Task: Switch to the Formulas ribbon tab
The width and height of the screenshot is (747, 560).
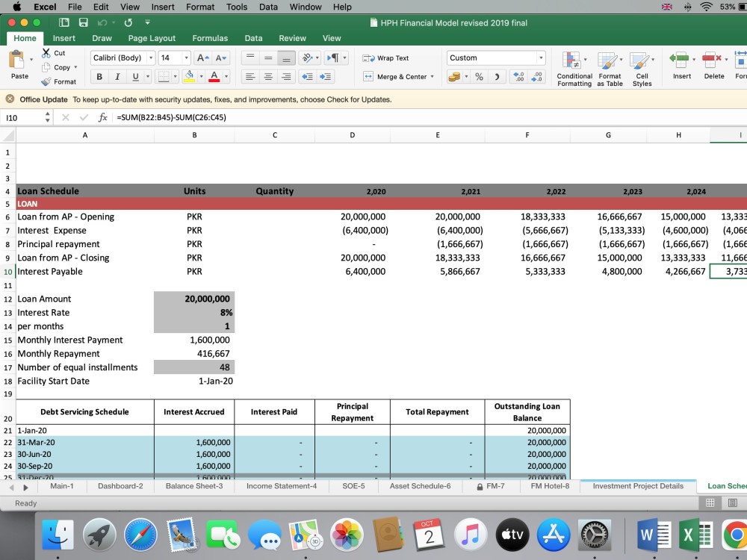Action: coord(210,38)
